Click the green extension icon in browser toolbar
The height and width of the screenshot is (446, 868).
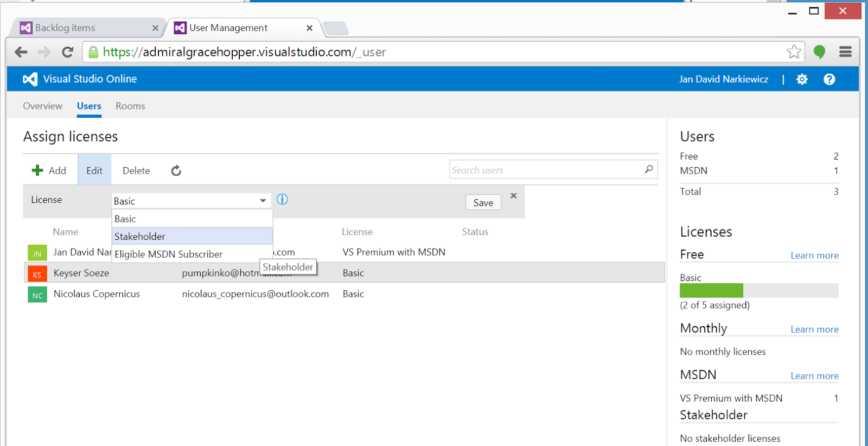[819, 52]
